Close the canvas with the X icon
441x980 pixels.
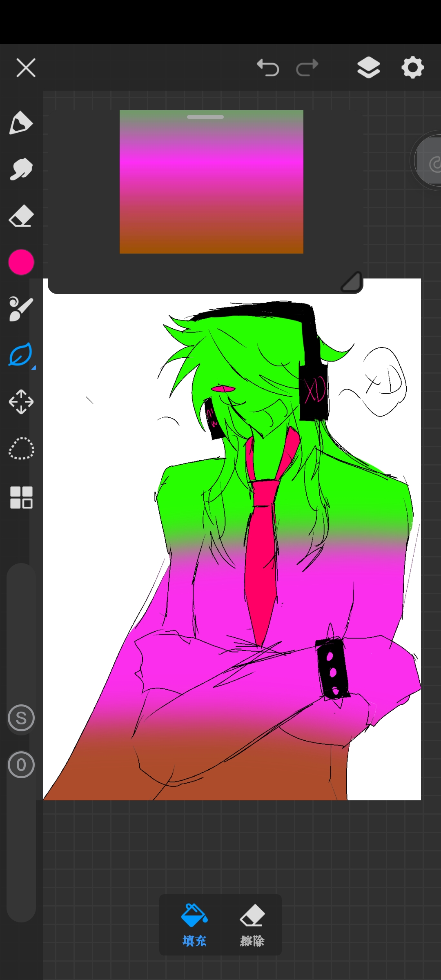point(26,67)
